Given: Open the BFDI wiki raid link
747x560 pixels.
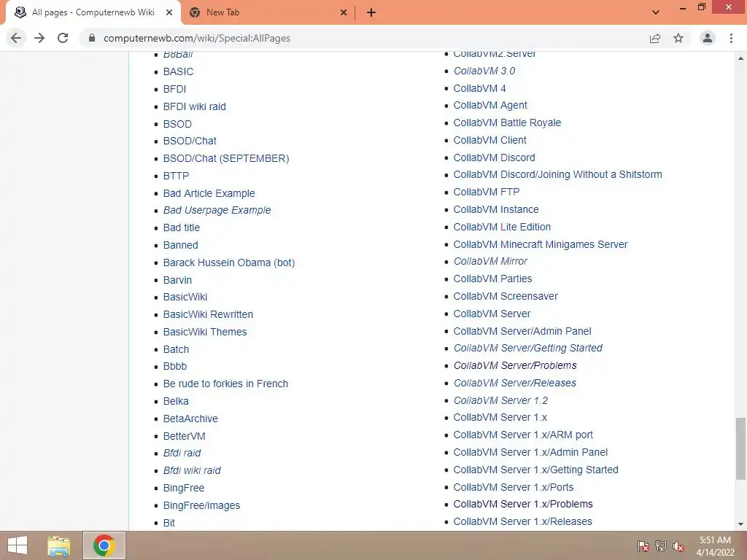Looking at the screenshot, I should [x=194, y=106].
